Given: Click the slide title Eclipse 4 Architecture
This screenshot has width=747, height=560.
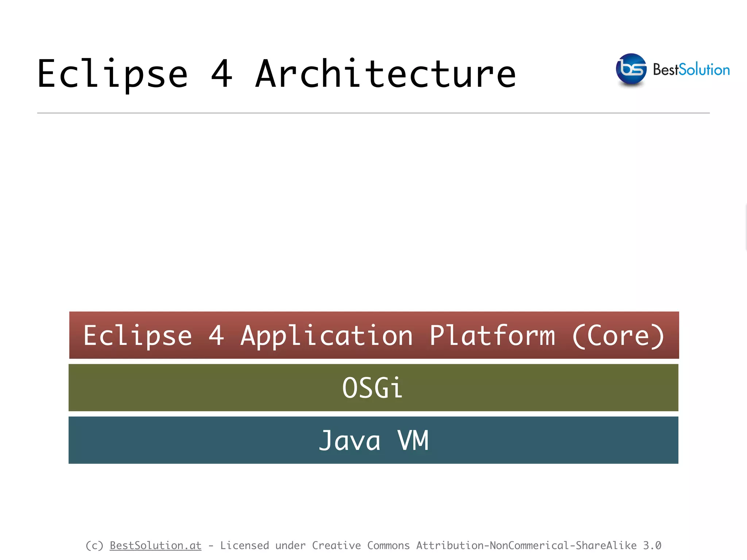Looking at the screenshot, I should click(276, 74).
